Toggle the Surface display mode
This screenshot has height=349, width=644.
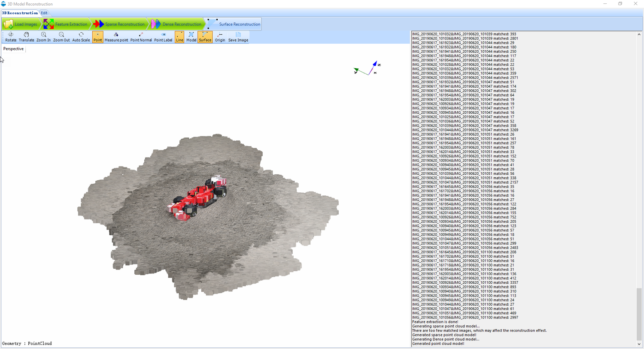coord(205,36)
